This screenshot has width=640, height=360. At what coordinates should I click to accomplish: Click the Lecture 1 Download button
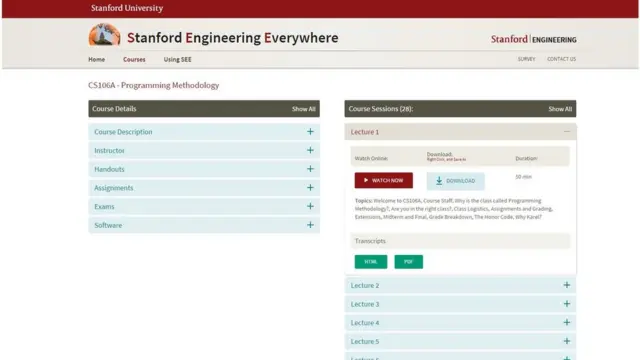(x=456, y=181)
